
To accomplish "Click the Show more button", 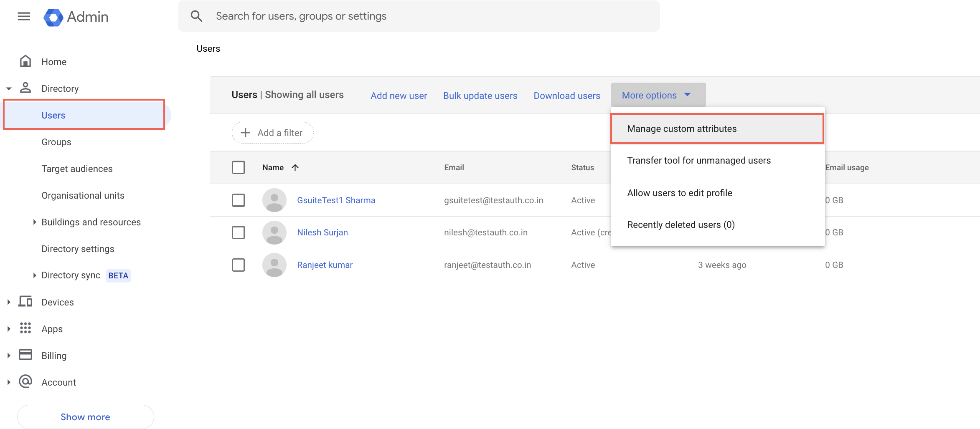I will pyautogui.click(x=86, y=416).
